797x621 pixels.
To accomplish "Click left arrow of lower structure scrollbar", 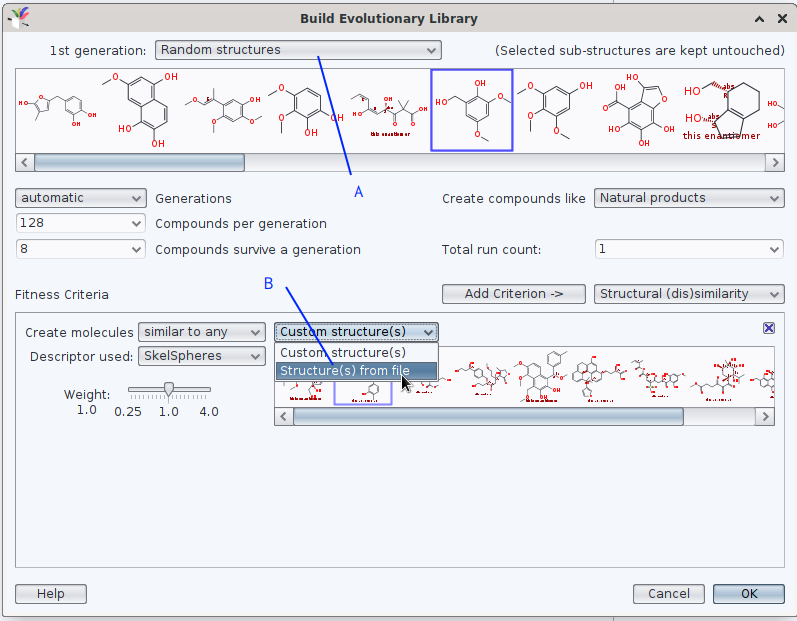I will (x=284, y=417).
